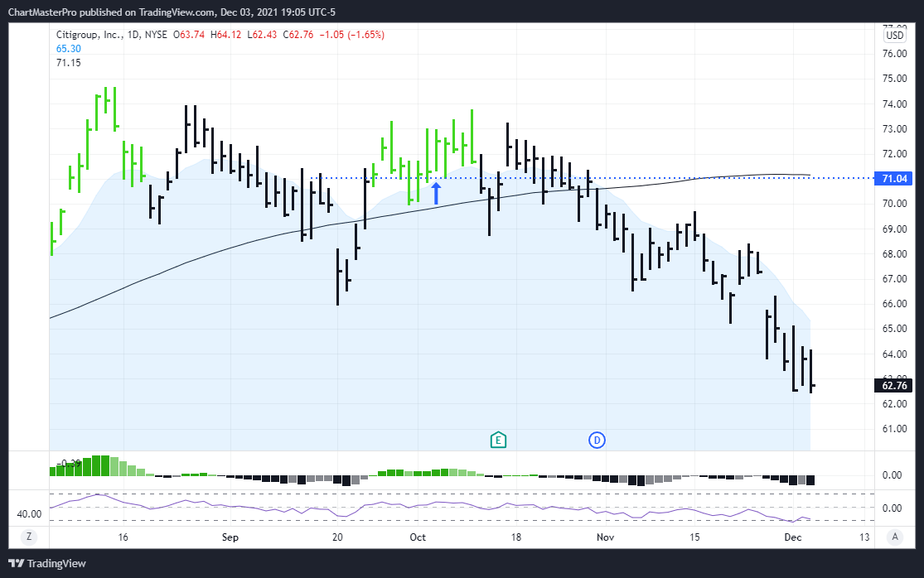Image resolution: width=924 pixels, height=578 pixels.
Task: Click the 68.00 price axis label
Action: (894, 253)
